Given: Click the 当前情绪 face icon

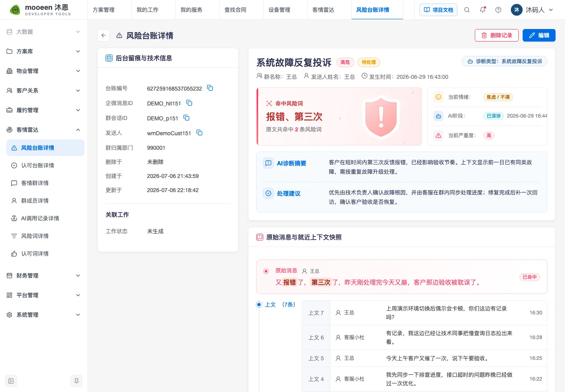Looking at the screenshot, I should pos(439,97).
